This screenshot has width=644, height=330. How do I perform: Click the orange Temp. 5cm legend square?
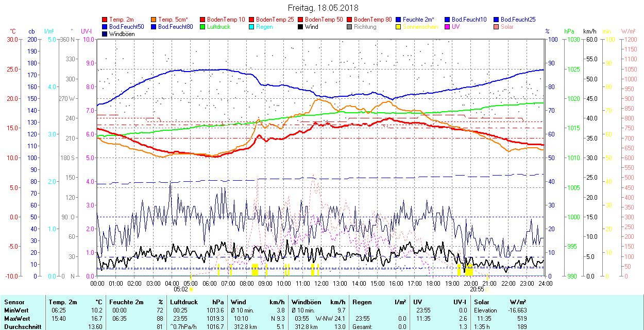[x=154, y=20]
